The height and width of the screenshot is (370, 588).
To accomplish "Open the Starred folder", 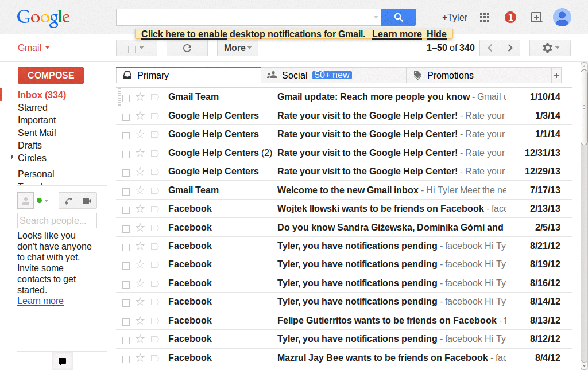I will point(33,107).
